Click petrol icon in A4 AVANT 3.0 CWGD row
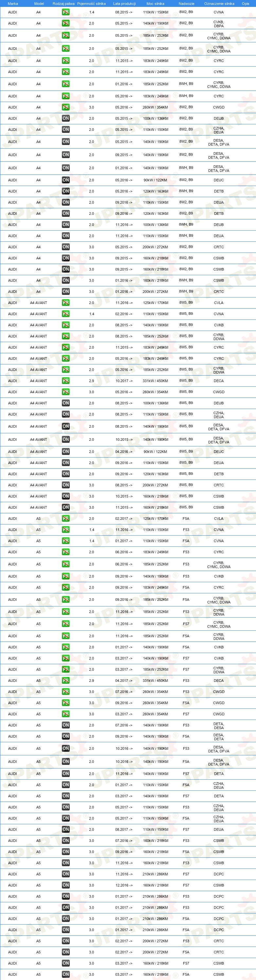256x980 pixels. click(66, 392)
